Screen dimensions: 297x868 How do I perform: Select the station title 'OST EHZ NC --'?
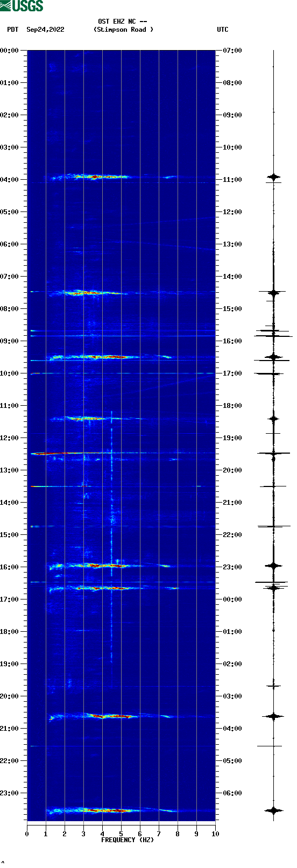(123, 22)
